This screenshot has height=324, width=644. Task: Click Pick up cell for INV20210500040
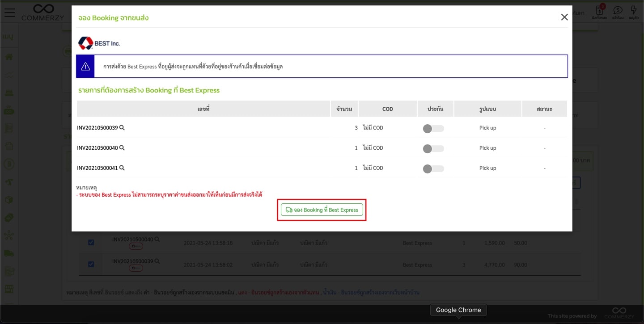487,148
